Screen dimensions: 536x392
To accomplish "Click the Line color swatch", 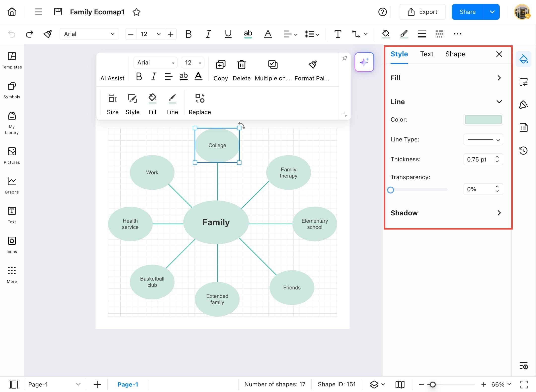I will tap(483, 120).
